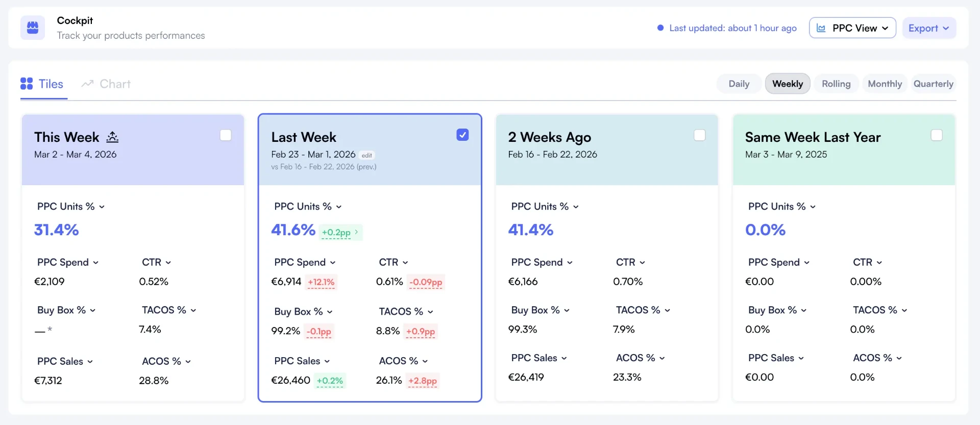Screen dimensions: 980x425
Task: Select the Monthly period tab
Action: pos(885,84)
